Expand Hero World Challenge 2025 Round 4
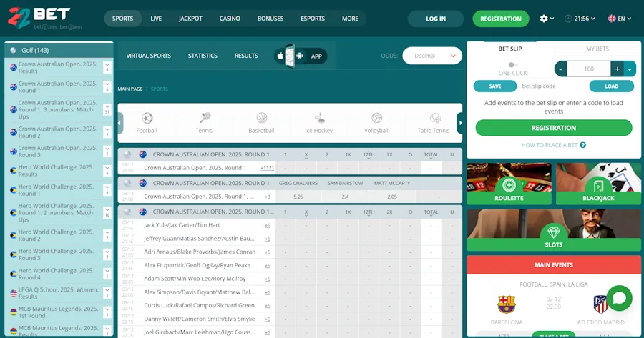Image resolution: width=644 pixels, height=338 pixels. 107,274
